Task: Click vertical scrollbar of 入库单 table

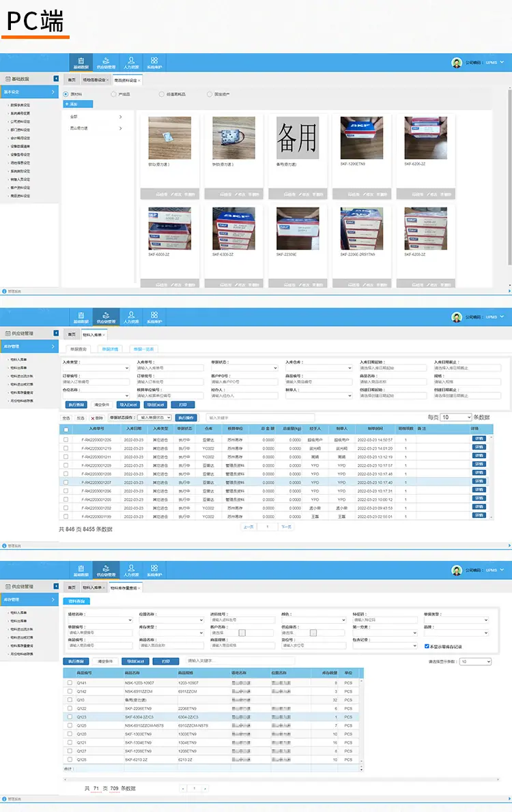Action: 492,476
